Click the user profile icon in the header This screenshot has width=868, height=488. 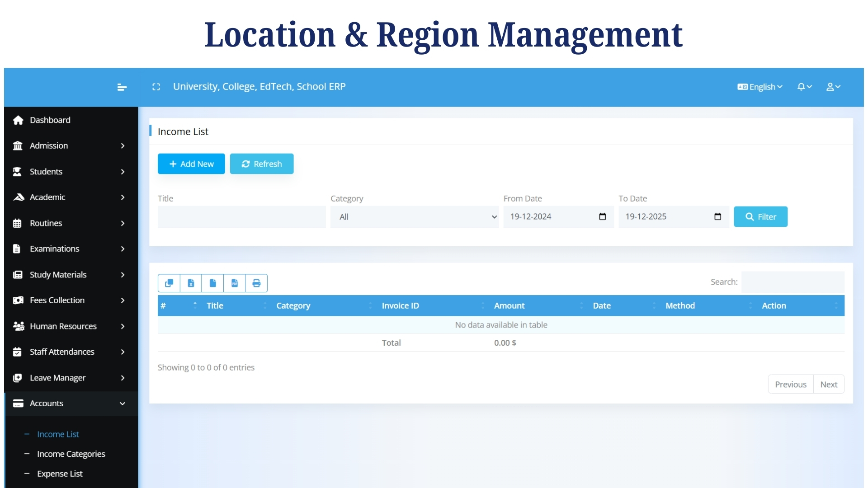[x=833, y=86]
